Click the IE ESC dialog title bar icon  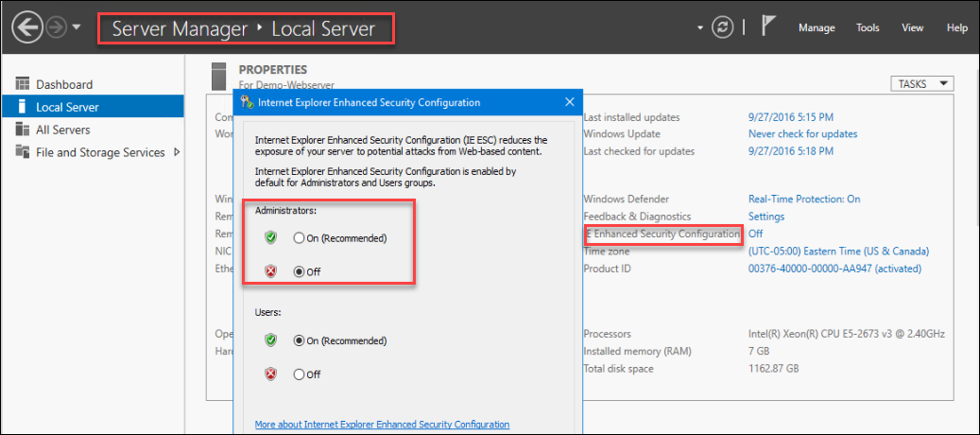[247, 102]
